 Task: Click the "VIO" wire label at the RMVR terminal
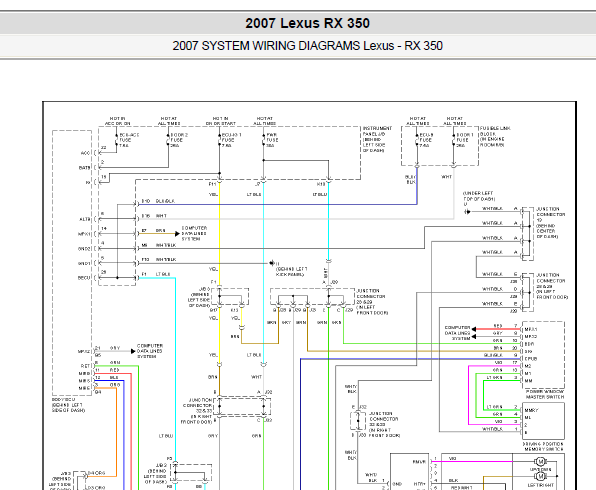point(452,458)
